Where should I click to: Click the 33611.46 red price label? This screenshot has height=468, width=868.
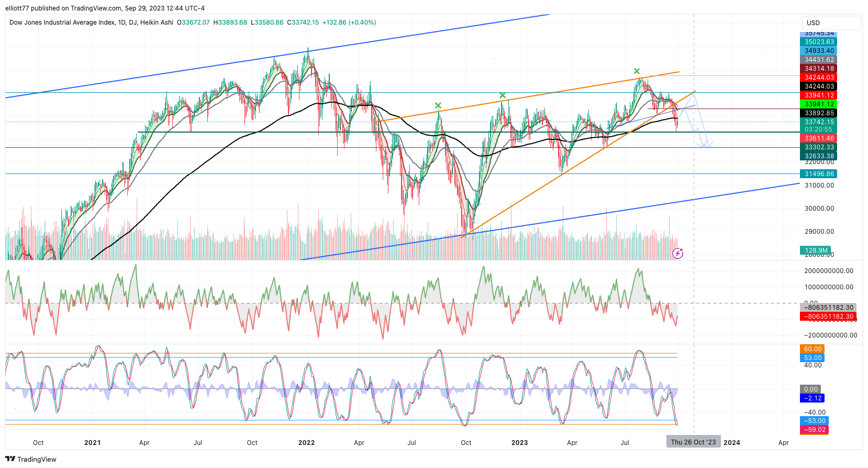819,138
